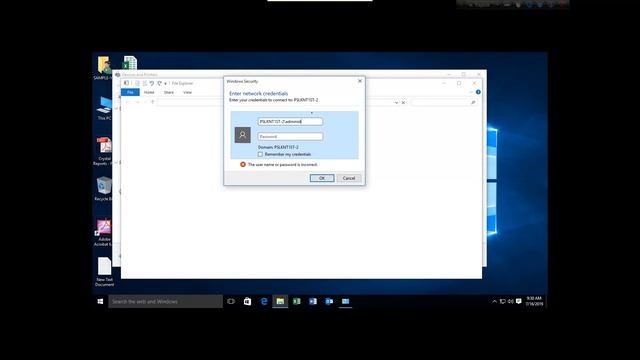Click the Properties icon in quick access toolbar
The height and width of the screenshot is (360, 640).
click(137, 83)
